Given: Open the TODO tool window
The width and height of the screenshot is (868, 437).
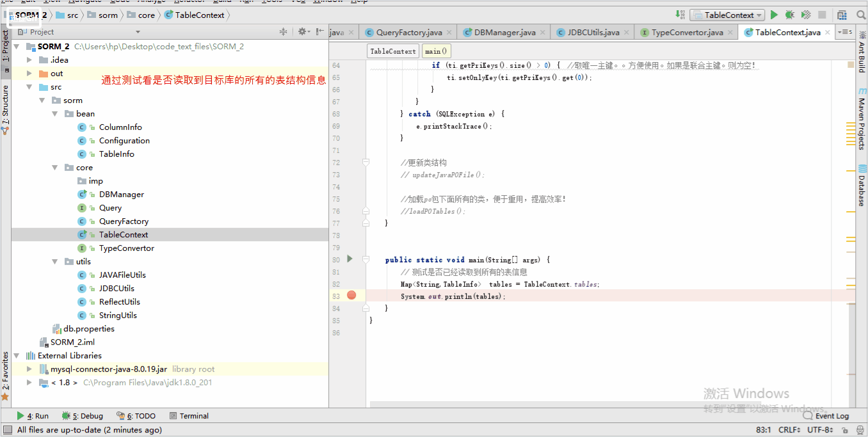Looking at the screenshot, I should pyautogui.click(x=136, y=416).
